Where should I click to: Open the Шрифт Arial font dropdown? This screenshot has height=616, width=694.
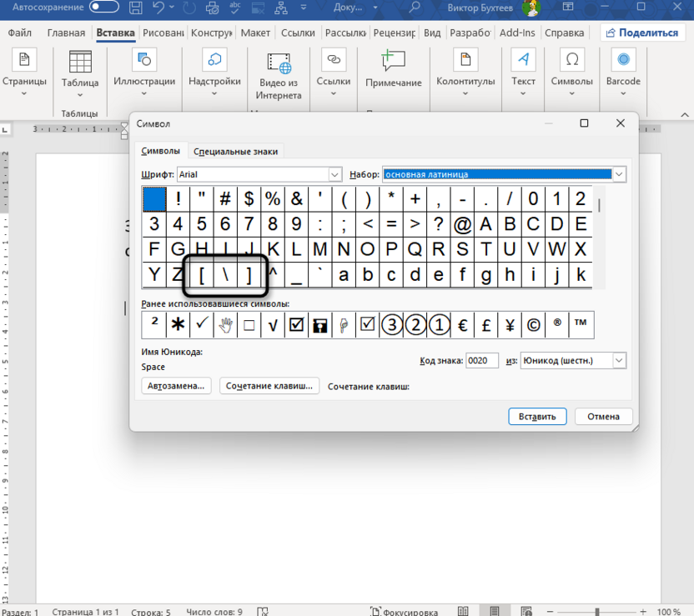click(x=335, y=175)
